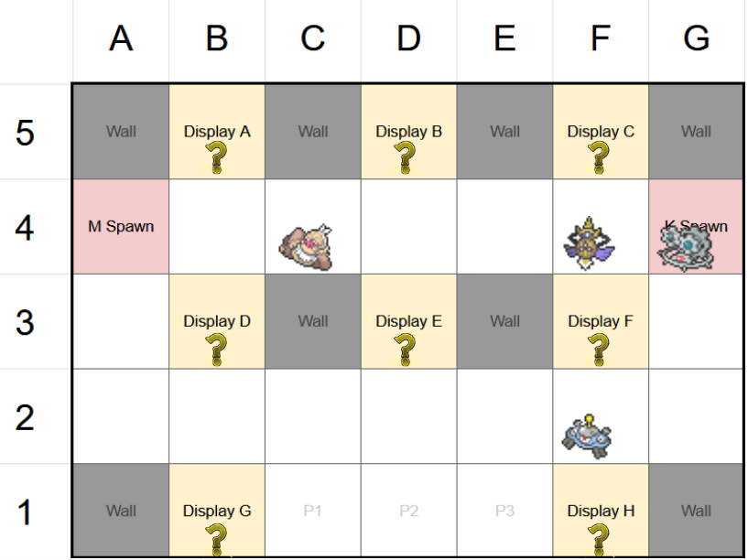Select the blue Pokemon sprite in row 2
The image size is (748, 560).
(x=586, y=436)
